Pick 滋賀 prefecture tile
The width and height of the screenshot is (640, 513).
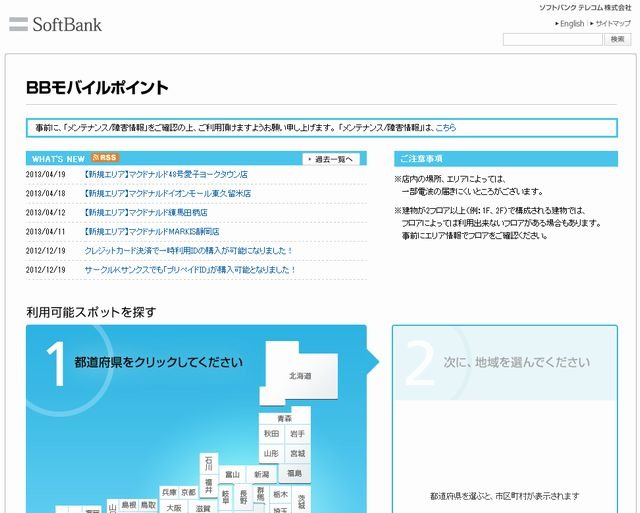203,509
